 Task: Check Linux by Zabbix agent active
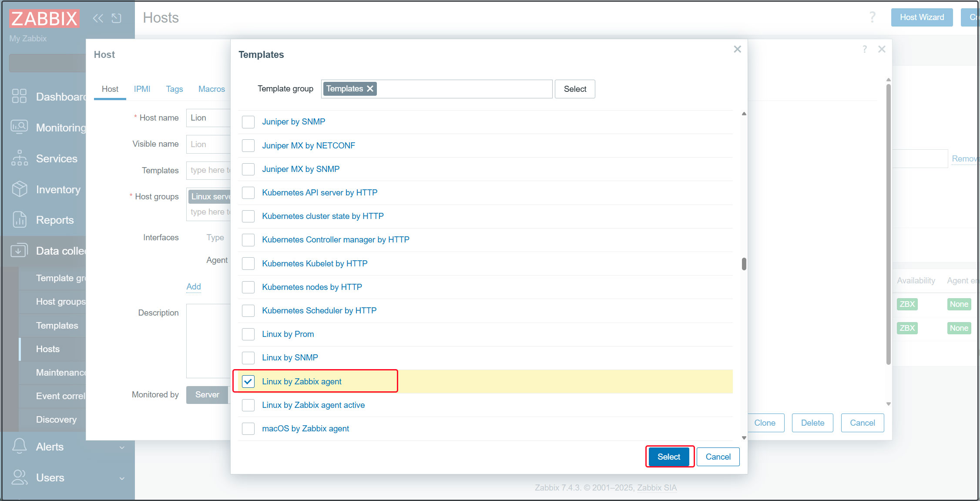click(248, 405)
